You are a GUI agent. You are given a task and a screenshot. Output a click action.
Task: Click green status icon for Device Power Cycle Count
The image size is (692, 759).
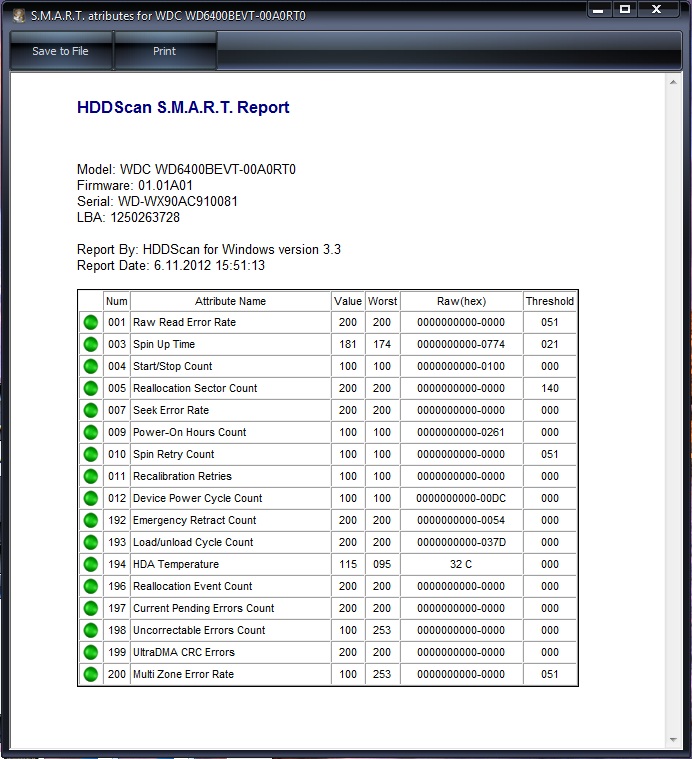point(90,499)
